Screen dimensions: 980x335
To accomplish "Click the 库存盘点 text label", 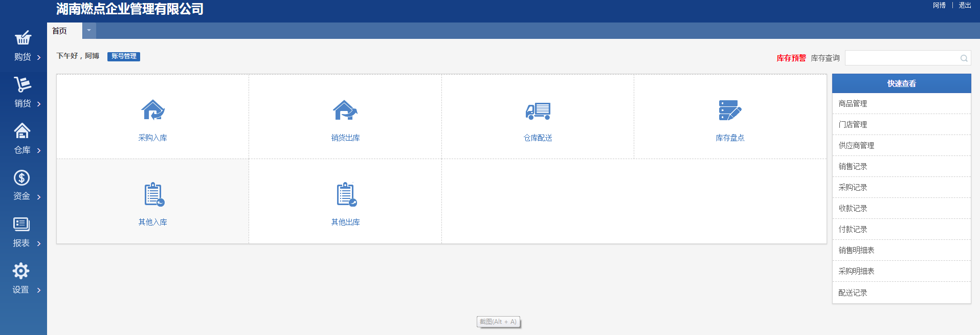I will coord(730,138).
